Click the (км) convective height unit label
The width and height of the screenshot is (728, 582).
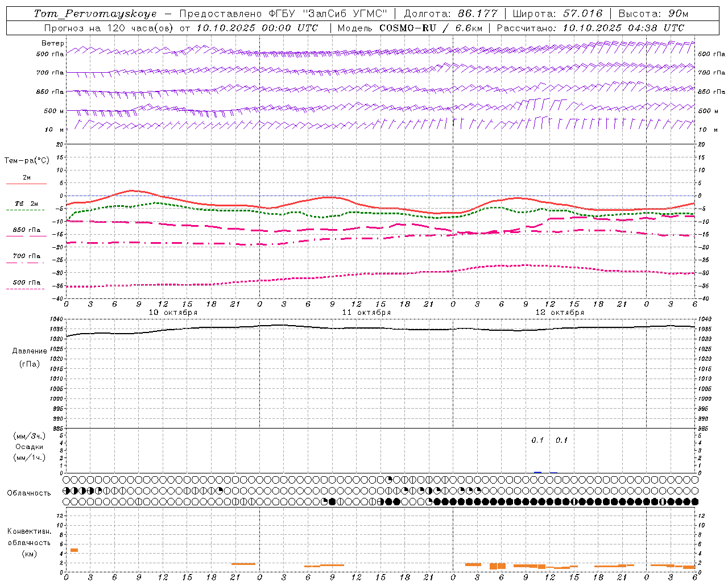29,554
